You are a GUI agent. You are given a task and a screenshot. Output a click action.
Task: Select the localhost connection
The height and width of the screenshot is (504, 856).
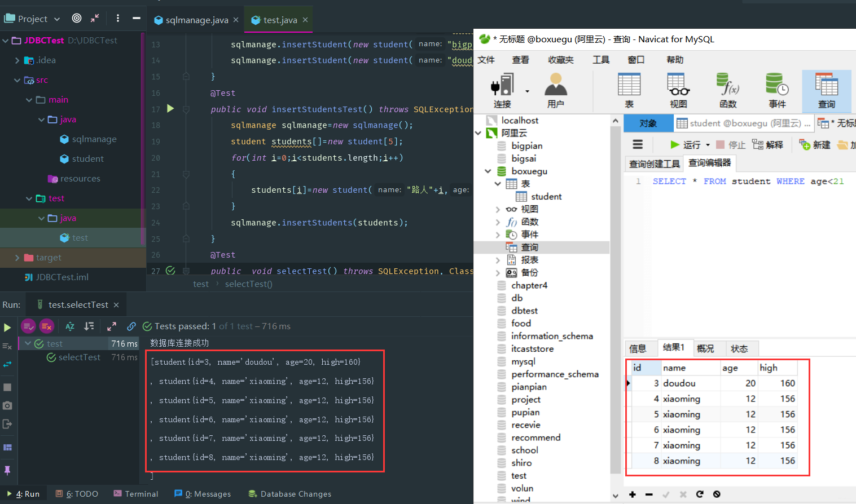512,120
